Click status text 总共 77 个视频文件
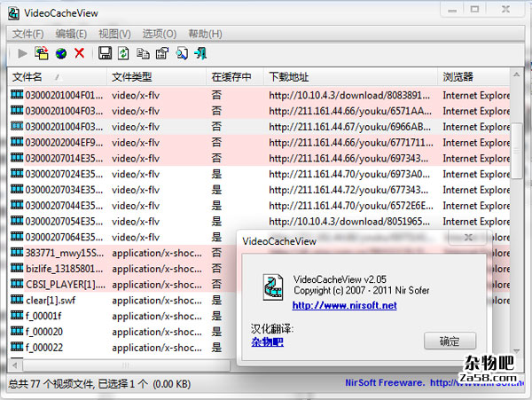This screenshot has height=400, width=532. click(51, 384)
